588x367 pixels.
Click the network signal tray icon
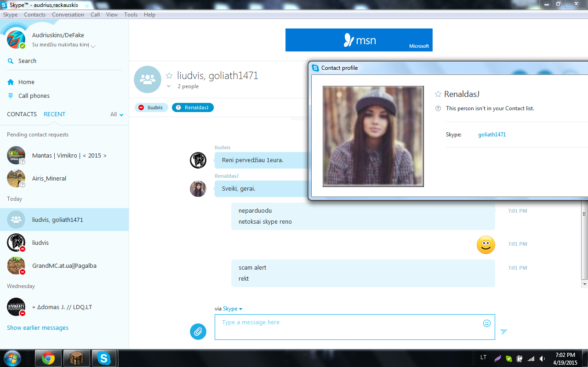531,359
